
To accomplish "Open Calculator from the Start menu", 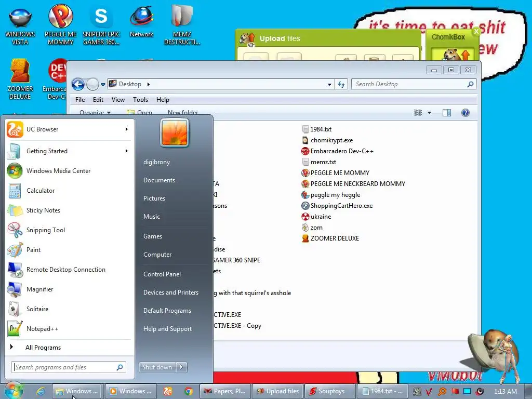I will [68, 190].
